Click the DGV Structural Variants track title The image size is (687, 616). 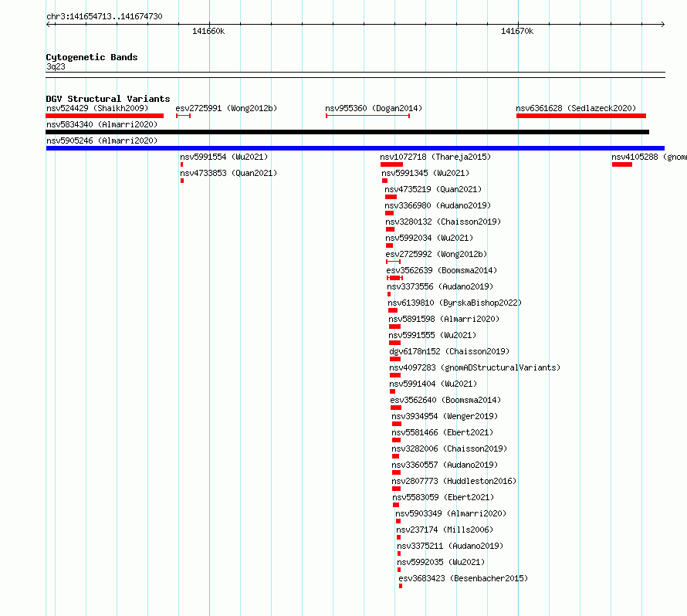[108, 99]
